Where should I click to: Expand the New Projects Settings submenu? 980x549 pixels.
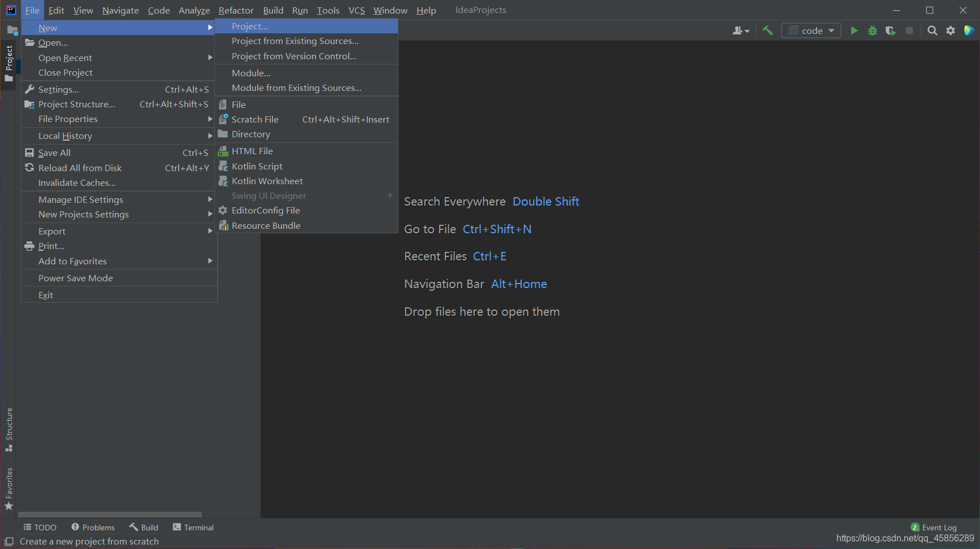click(x=118, y=214)
